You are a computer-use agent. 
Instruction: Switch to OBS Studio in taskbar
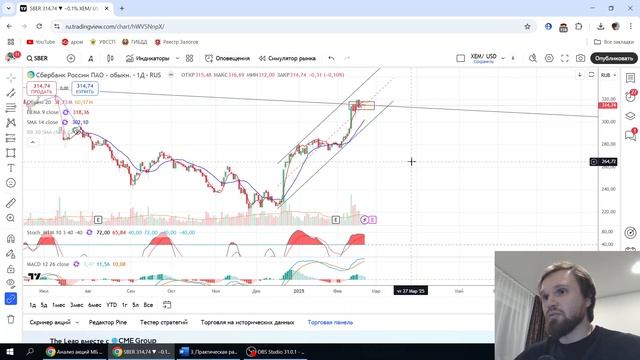(x=276, y=351)
